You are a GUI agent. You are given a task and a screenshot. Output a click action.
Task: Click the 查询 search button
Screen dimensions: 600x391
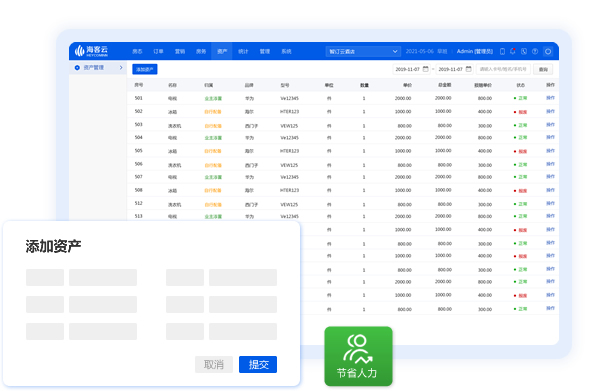[x=543, y=69]
